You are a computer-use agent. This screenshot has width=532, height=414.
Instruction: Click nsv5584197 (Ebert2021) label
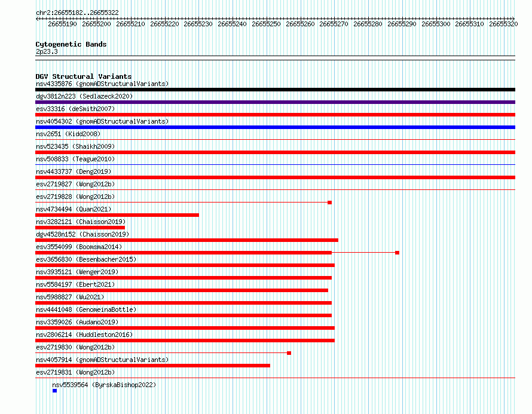(x=75, y=284)
